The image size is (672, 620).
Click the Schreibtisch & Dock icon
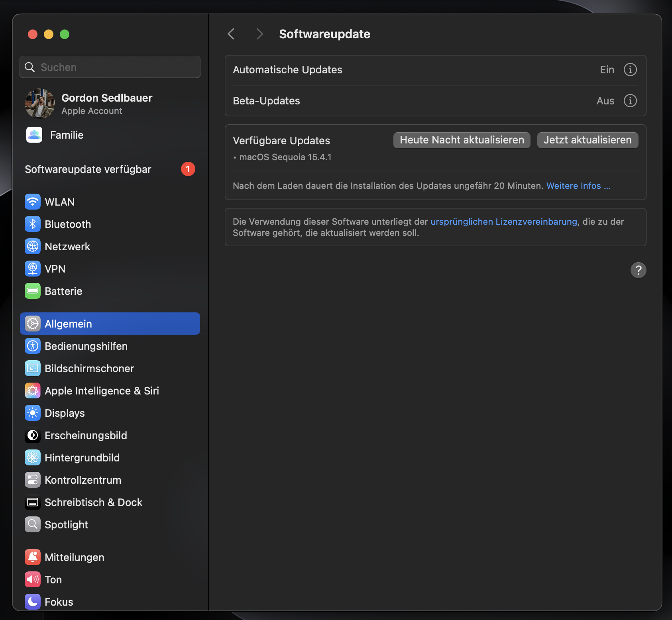[x=33, y=502]
